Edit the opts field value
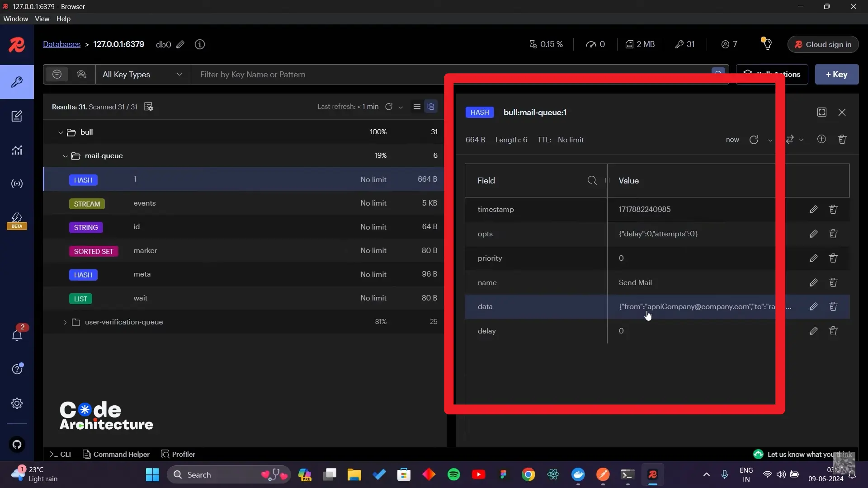868x488 pixels. click(813, 234)
